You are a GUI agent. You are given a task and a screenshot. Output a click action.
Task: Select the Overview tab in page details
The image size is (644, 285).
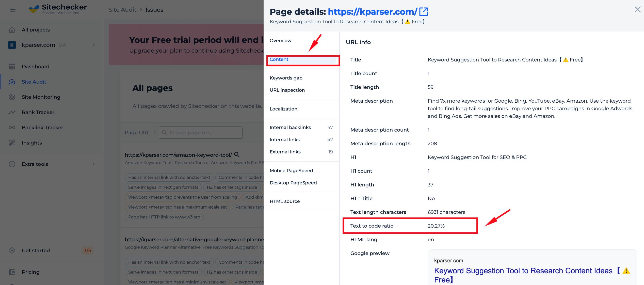[x=281, y=41]
